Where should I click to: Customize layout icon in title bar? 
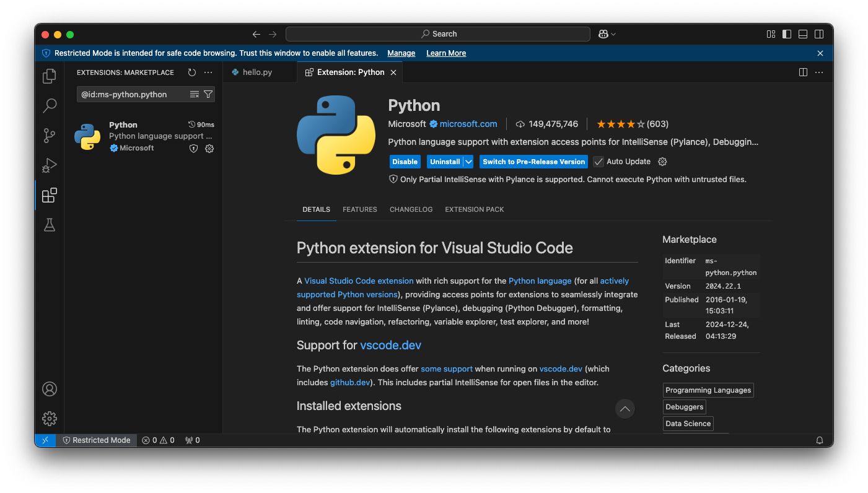(x=771, y=34)
